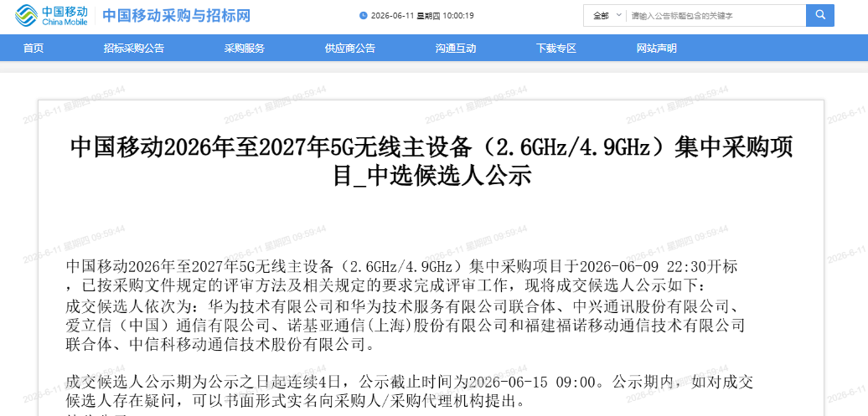This screenshot has height=416, width=868.
Task: Click the text 诺基亚通信(上海)股份有限公司
Action: 396,326
